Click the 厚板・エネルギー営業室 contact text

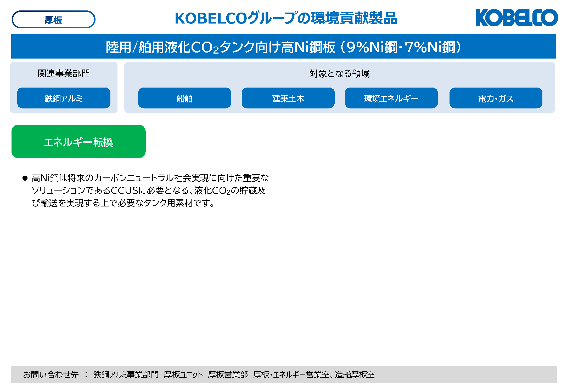point(291,374)
